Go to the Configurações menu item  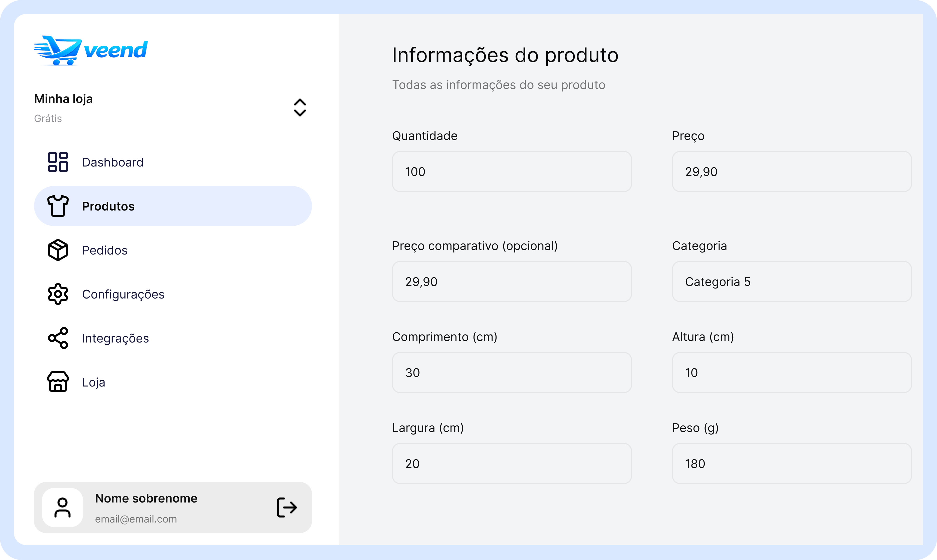pyautogui.click(x=173, y=294)
